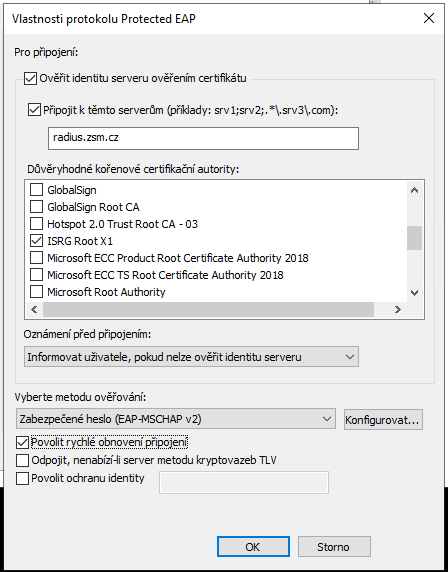Check Microsoft ECC Product Root Certificate Authority 2018
This screenshot has width=448, height=572.
click(x=36, y=258)
